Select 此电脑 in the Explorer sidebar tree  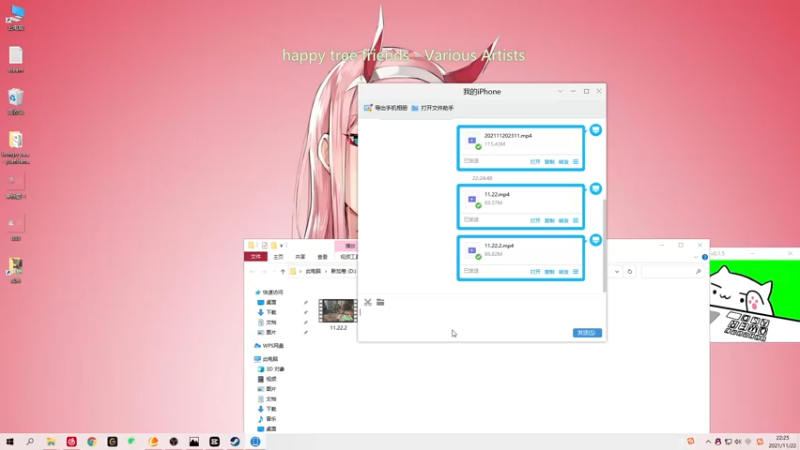click(266, 359)
